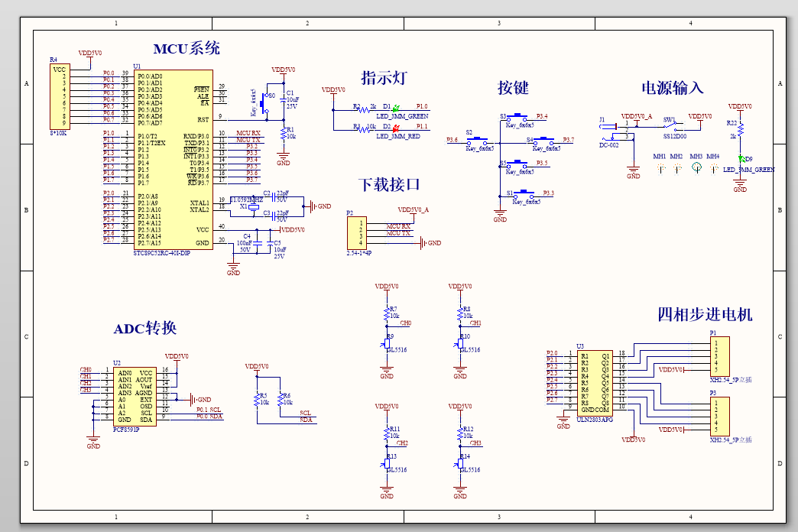Select the U1 microcontroller chip body

coord(174,159)
